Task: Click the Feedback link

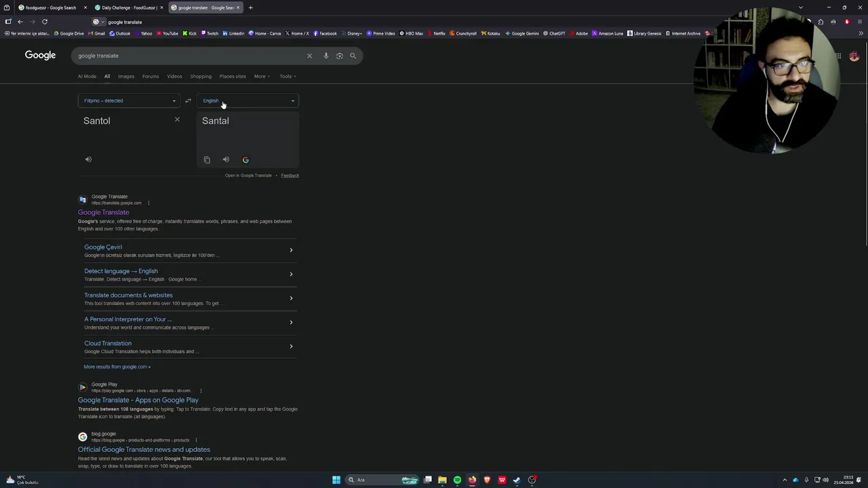Action: (290, 176)
